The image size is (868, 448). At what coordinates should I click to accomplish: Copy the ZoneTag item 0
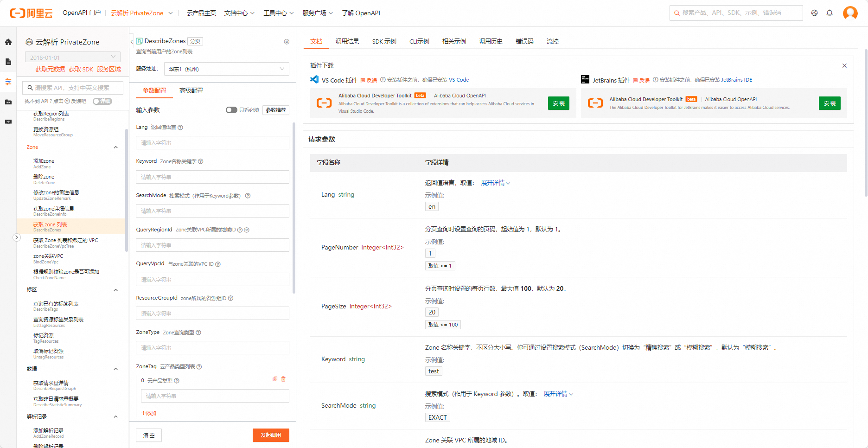click(x=275, y=379)
